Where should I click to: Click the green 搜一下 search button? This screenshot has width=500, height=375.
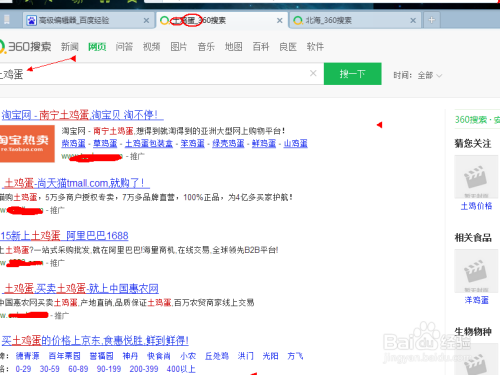click(x=353, y=74)
